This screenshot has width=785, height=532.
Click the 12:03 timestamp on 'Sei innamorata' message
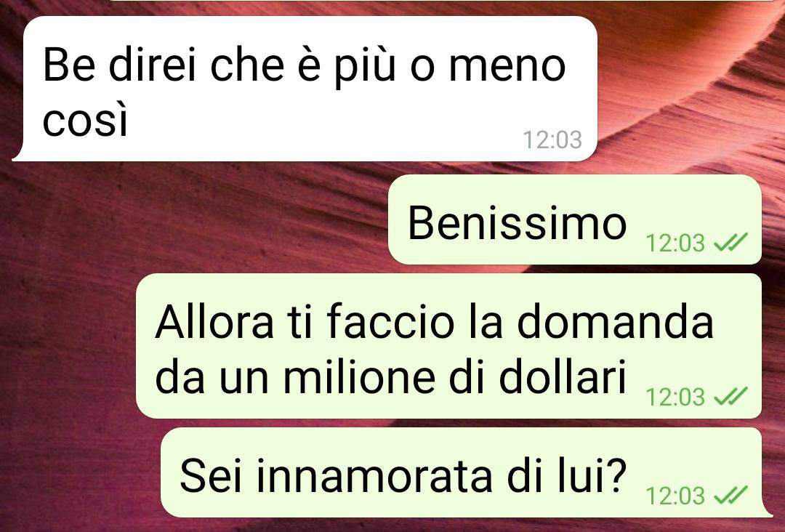[675, 496]
